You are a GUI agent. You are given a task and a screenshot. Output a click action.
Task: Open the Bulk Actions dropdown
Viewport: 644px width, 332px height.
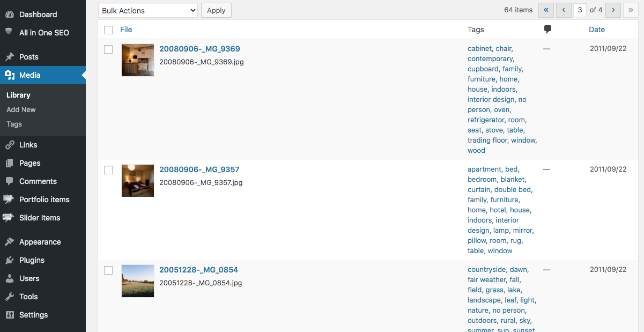148,10
